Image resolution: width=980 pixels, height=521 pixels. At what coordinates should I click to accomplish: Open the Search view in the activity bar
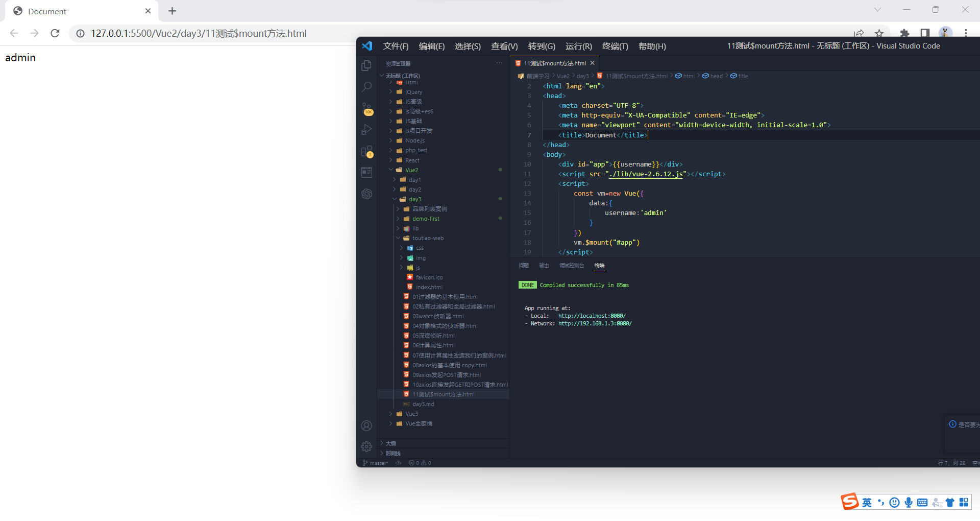coord(366,87)
